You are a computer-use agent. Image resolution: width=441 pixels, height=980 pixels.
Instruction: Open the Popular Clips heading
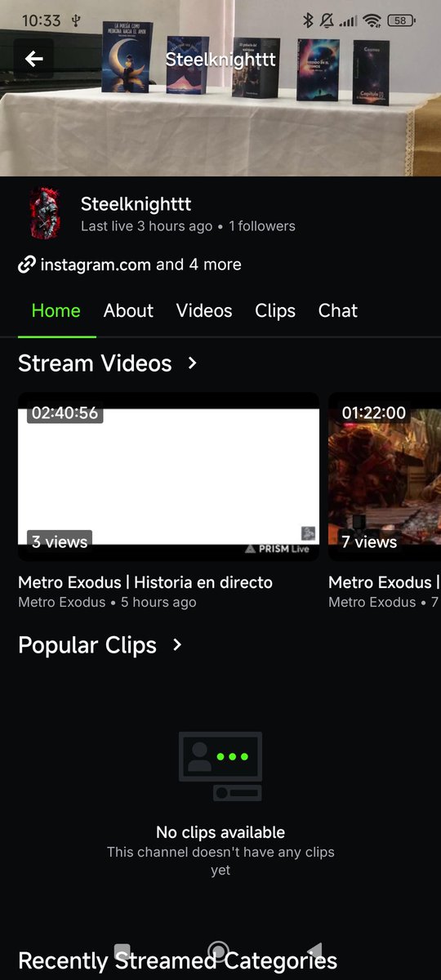[x=87, y=645]
